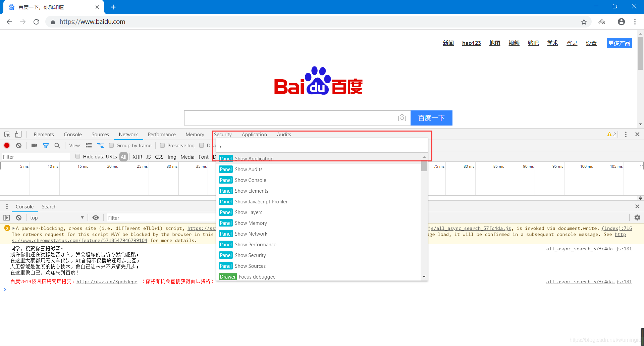
Task: Go back to previous page
Action: 9,22
